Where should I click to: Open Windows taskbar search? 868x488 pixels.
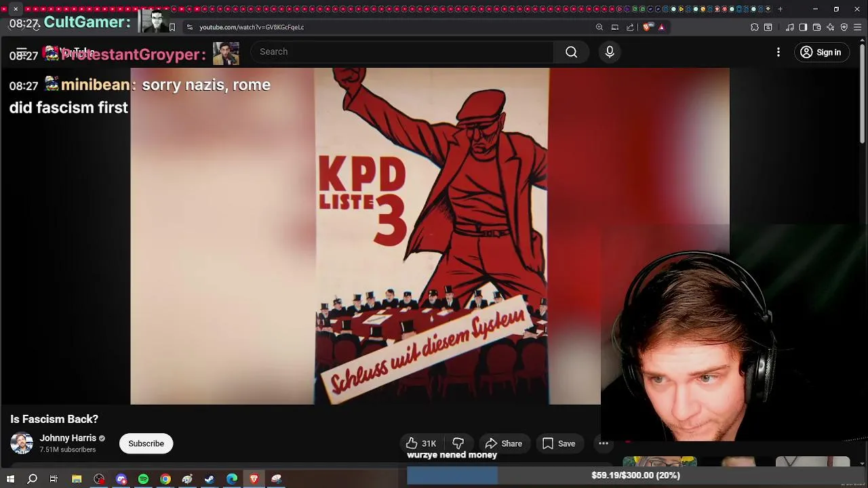coord(32,479)
